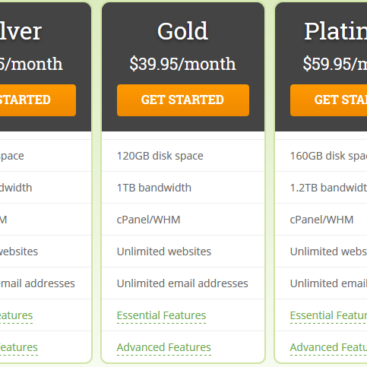Click Get Started button under Silver plan
This screenshot has height=367, width=367.
pyautogui.click(x=38, y=100)
